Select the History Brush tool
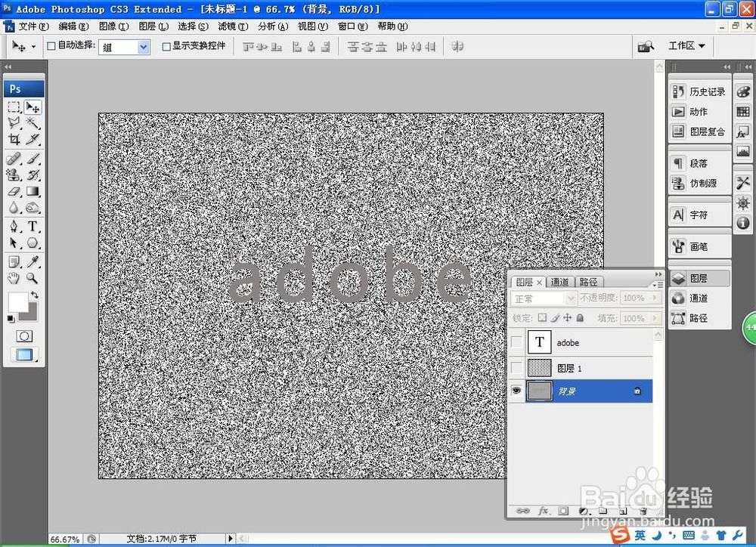Screen dimensions: 756x547 pyautogui.click(x=33, y=175)
